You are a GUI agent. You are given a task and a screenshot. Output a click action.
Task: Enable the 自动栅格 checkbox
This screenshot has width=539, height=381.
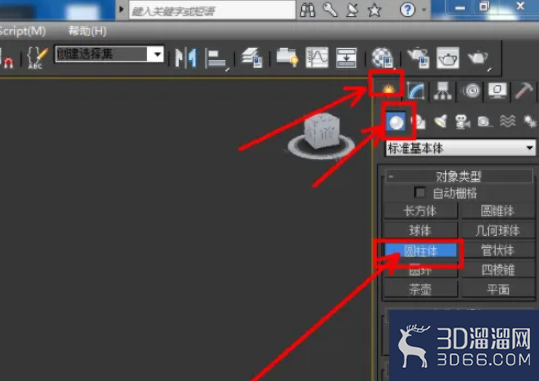click(419, 192)
